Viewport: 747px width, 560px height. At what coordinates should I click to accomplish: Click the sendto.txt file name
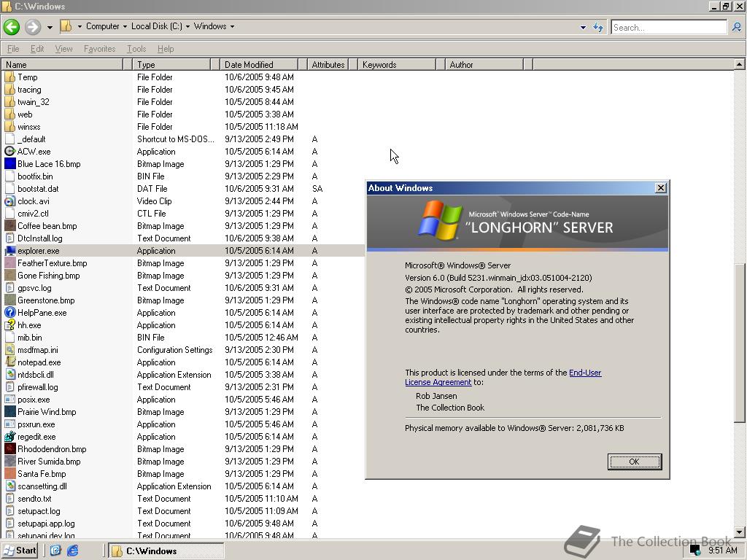click(x=34, y=499)
